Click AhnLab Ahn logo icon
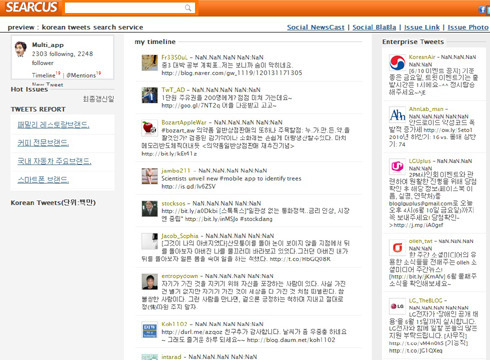The image size is (490, 360). (x=397, y=115)
